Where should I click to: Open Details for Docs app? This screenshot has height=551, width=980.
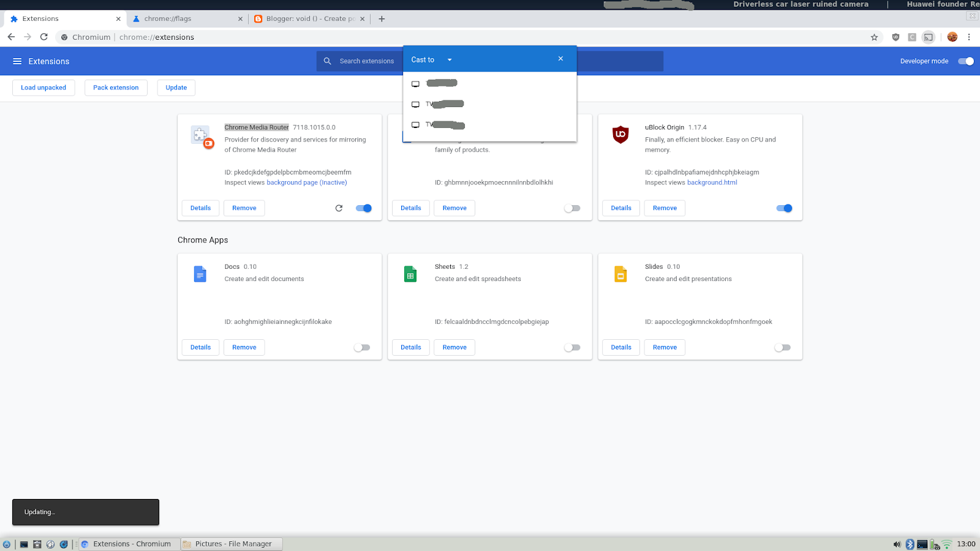pyautogui.click(x=200, y=348)
